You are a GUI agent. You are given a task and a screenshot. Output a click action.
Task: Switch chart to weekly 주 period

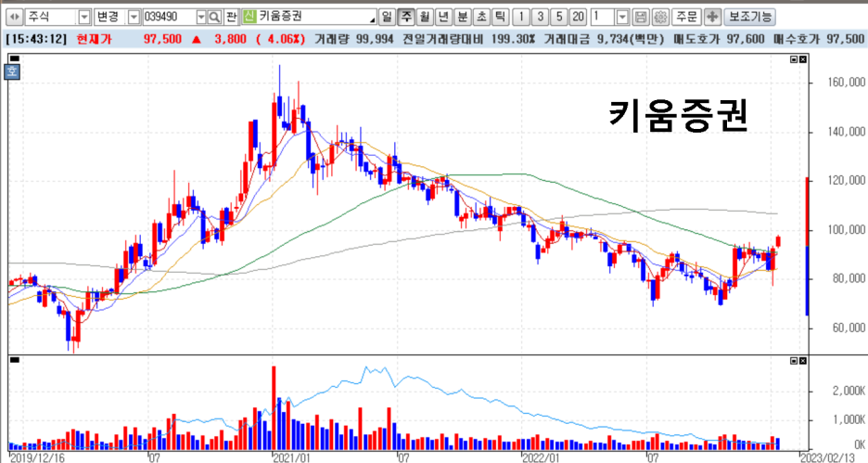pos(406,18)
